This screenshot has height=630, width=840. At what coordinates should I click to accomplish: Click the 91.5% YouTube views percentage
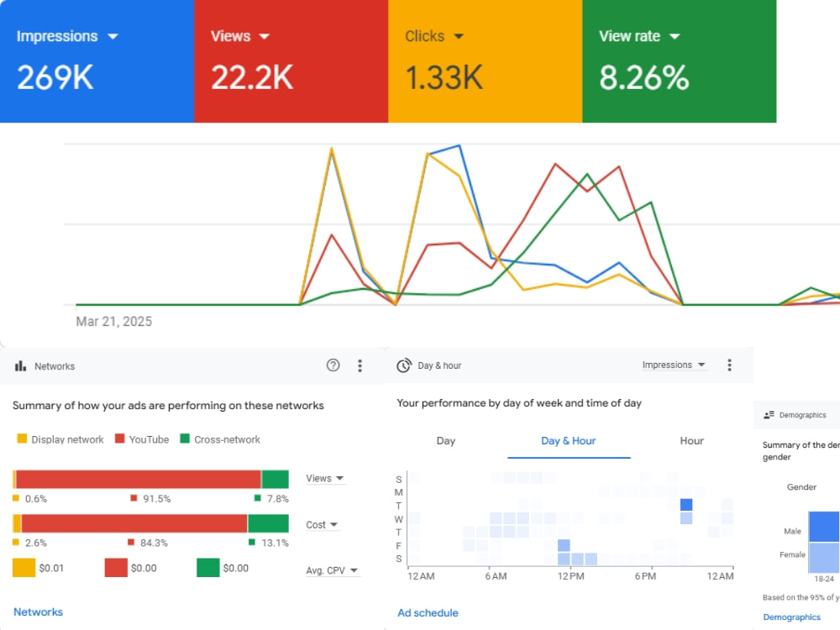[x=156, y=499]
